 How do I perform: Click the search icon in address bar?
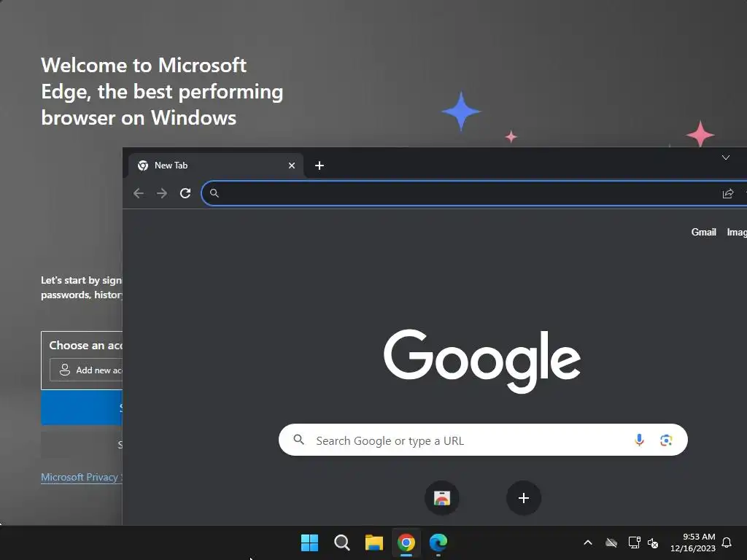[x=214, y=193]
